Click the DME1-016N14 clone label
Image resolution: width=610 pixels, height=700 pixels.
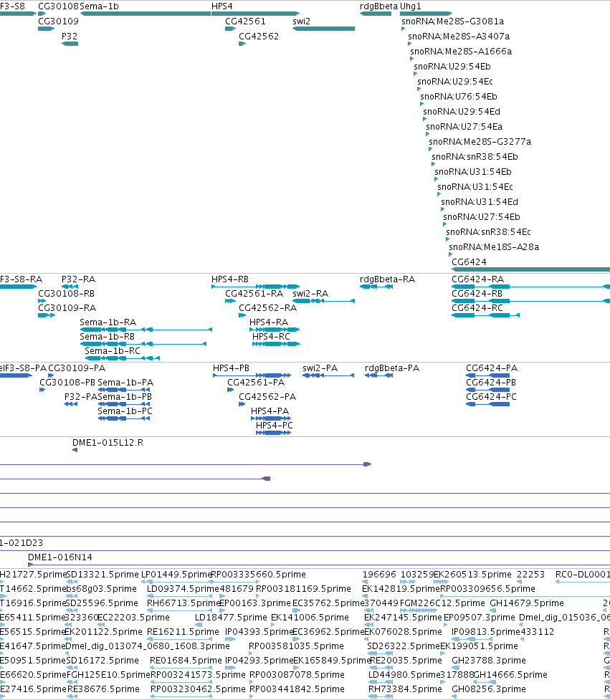pos(59,557)
